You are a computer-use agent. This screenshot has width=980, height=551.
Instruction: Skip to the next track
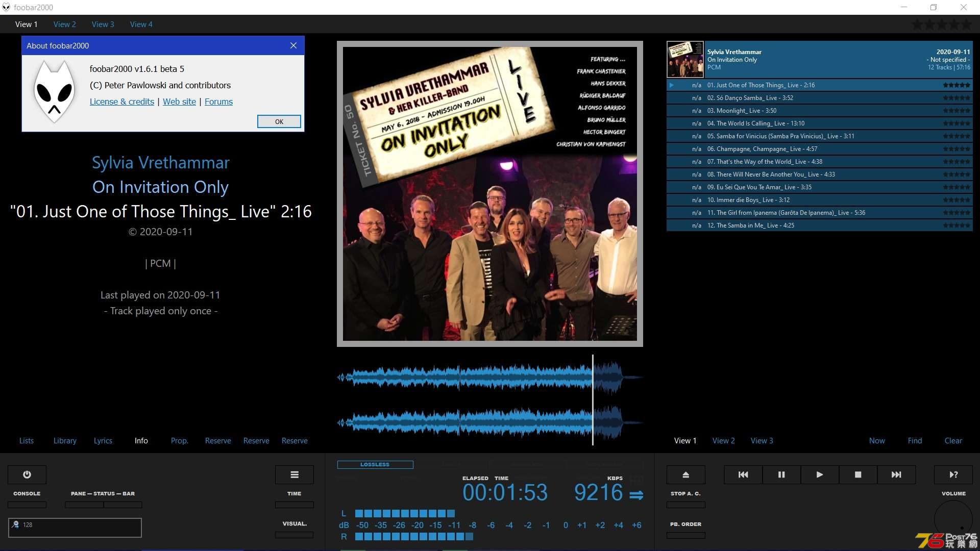pyautogui.click(x=896, y=474)
